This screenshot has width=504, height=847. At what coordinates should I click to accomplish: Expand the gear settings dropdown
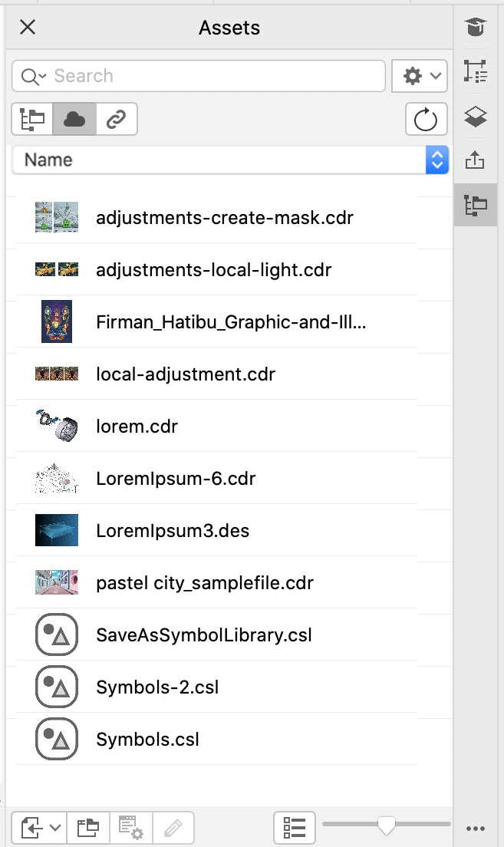point(420,76)
